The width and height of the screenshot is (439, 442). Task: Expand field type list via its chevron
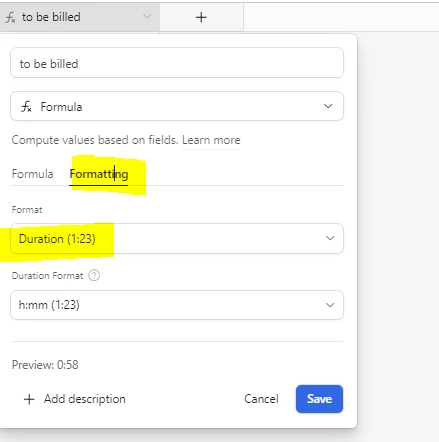pyautogui.click(x=328, y=106)
